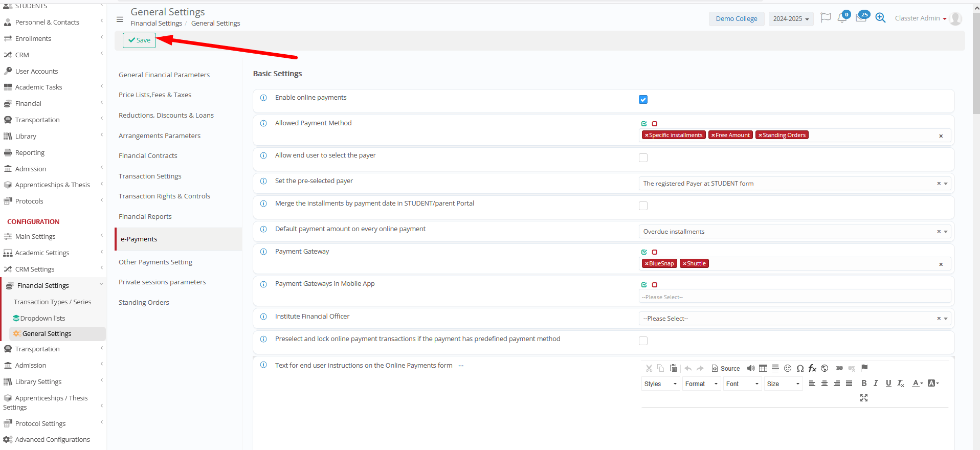Click the Save button
The image size is (980, 450).
[x=139, y=40]
